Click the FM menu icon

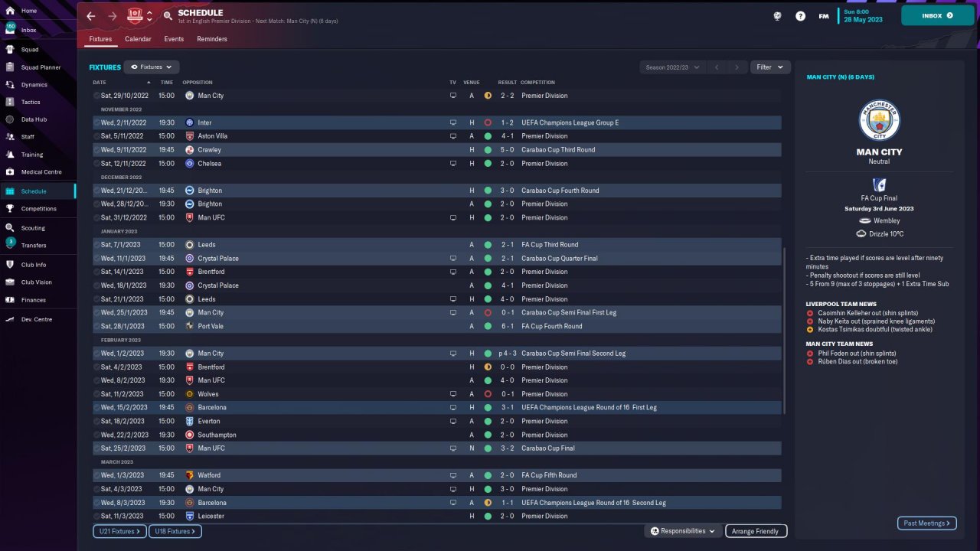(x=824, y=16)
